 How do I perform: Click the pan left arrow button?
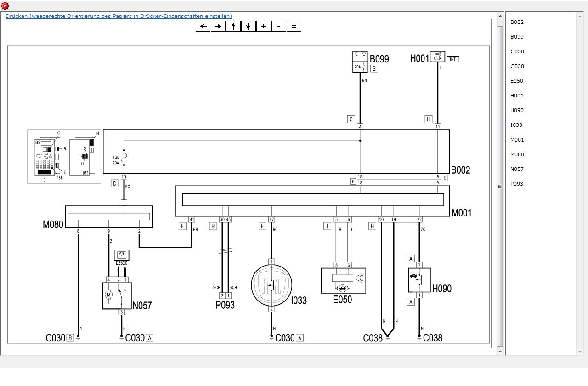tap(203, 26)
